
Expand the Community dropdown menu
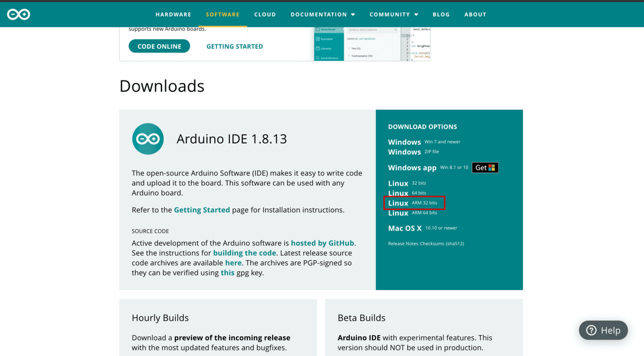click(x=394, y=14)
